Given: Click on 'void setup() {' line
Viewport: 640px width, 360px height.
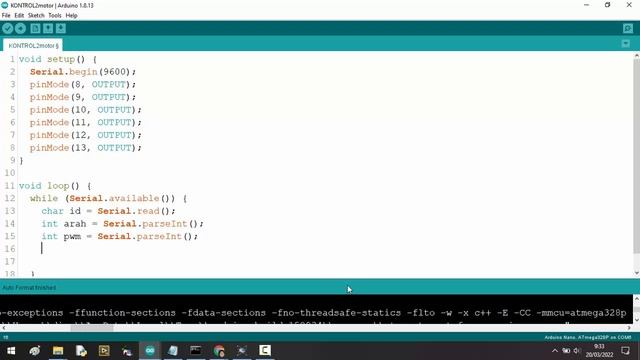Looking at the screenshot, I should (58, 59).
